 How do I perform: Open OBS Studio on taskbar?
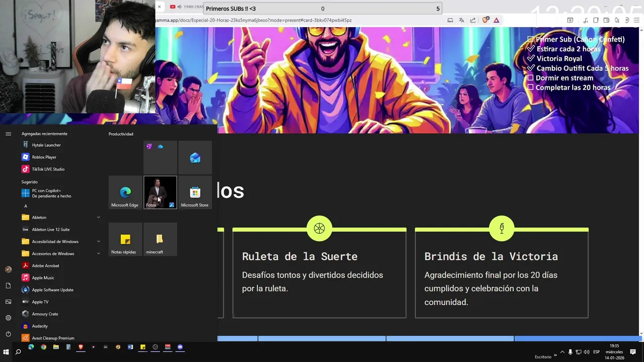pos(155,347)
